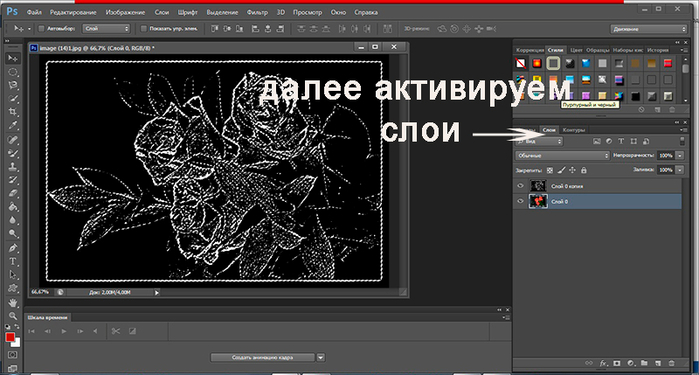Toggle lock position icon
Screen dimensions: 699x375
coord(572,170)
